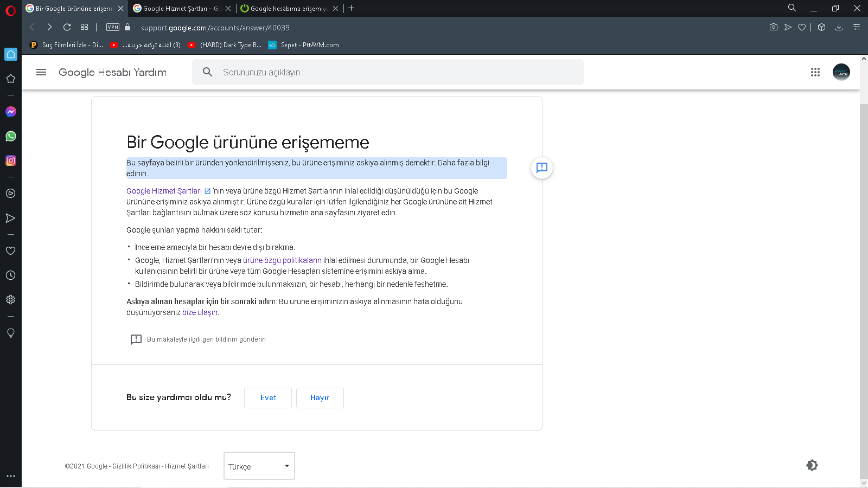
Task: Click Bu makaleyle ilgili geri bildirim gönderin
Action: point(198,339)
